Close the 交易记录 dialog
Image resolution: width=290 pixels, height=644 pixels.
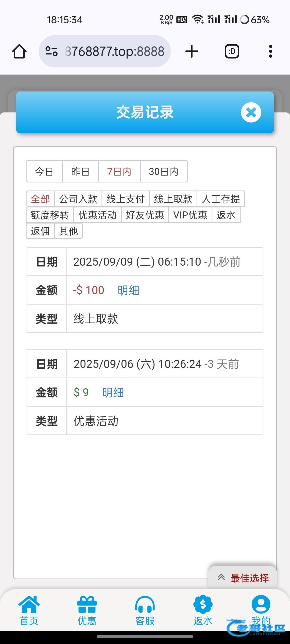[x=251, y=112]
